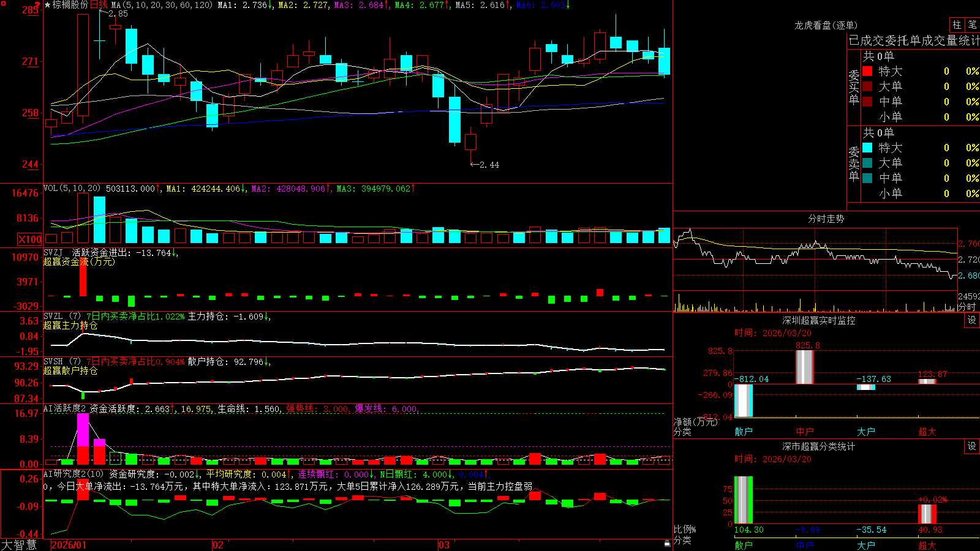
Task: Click the red 特大 buy-order color swatch
Action: (867, 71)
